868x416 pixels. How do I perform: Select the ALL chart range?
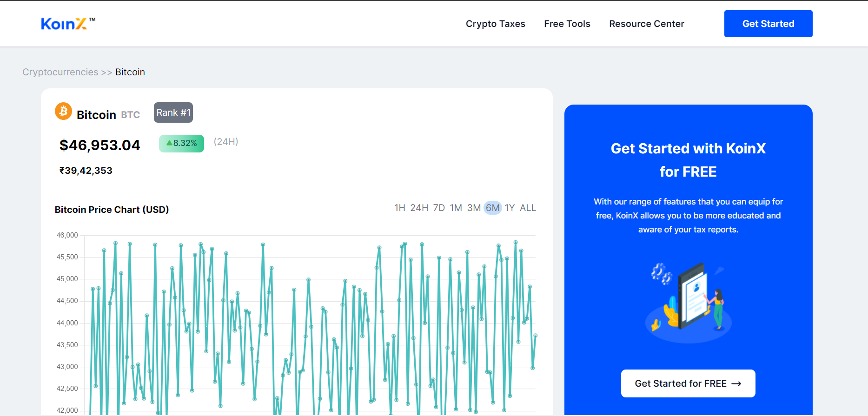pyautogui.click(x=528, y=208)
